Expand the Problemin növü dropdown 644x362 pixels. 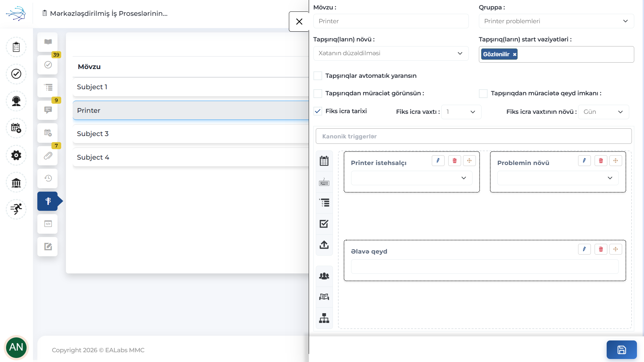(x=558, y=178)
